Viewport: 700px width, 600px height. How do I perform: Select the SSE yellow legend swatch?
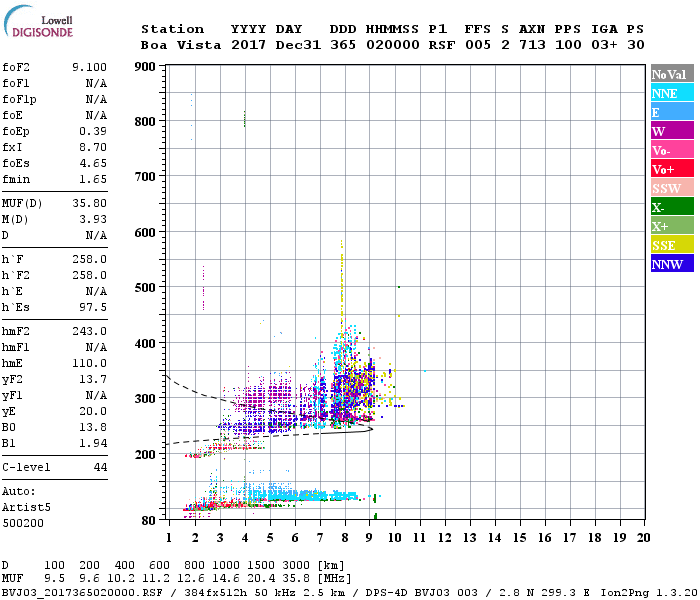[x=672, y=245]
